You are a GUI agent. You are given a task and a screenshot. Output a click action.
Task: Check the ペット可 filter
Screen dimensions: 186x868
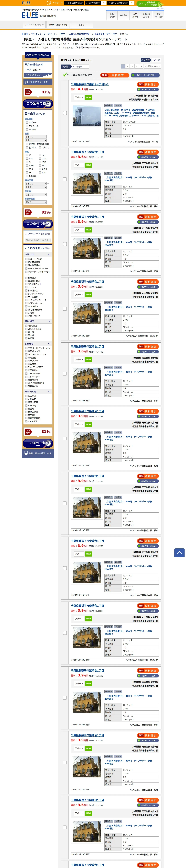(26, 405)
